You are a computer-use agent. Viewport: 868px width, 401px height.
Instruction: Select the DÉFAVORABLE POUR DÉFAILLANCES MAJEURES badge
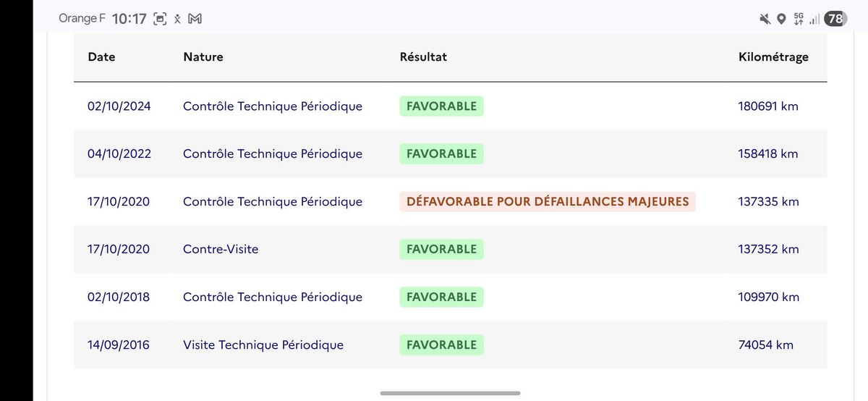tap(548, 201)
